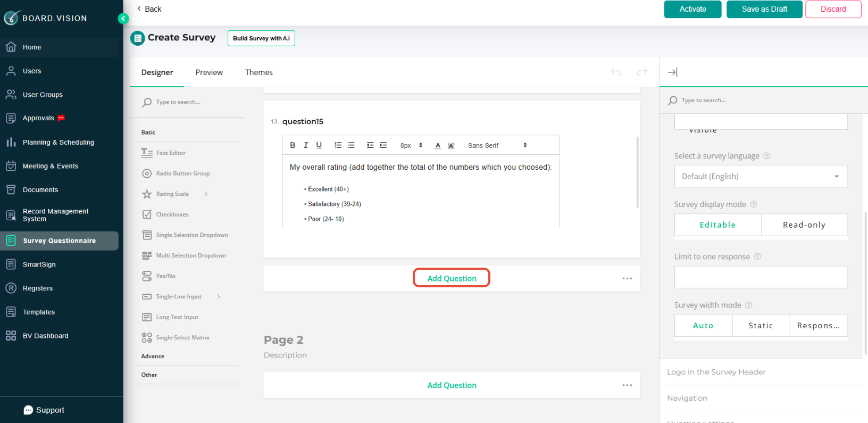Open Registers section
The height and width of the screenshot is (423, 868).
59,288
